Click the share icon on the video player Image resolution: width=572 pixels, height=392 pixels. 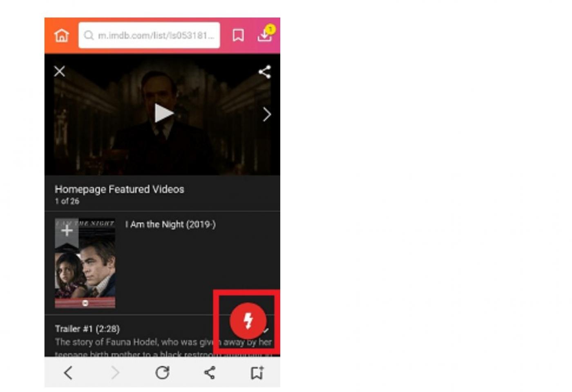(x=264, y=72)
